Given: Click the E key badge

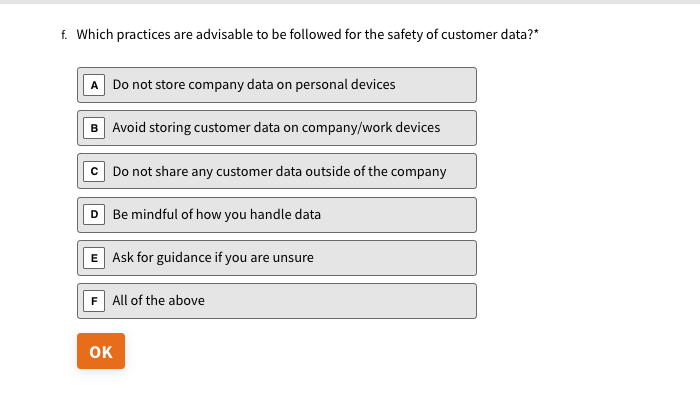Looking at the screenshot, I should (x=94, y=258).
